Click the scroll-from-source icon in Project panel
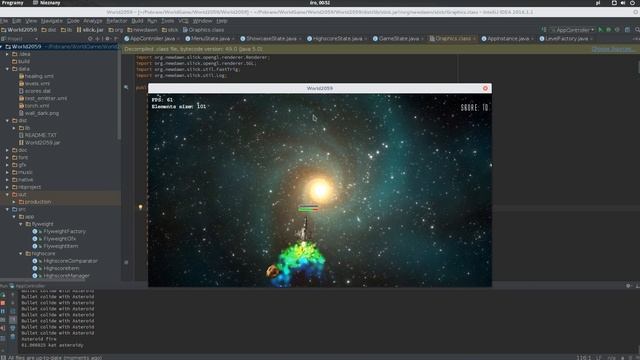Screen dimensions: 640x360 coord(90,39)
